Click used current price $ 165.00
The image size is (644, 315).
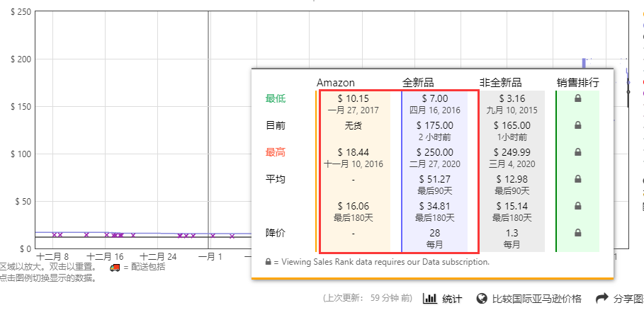[512, 125]
